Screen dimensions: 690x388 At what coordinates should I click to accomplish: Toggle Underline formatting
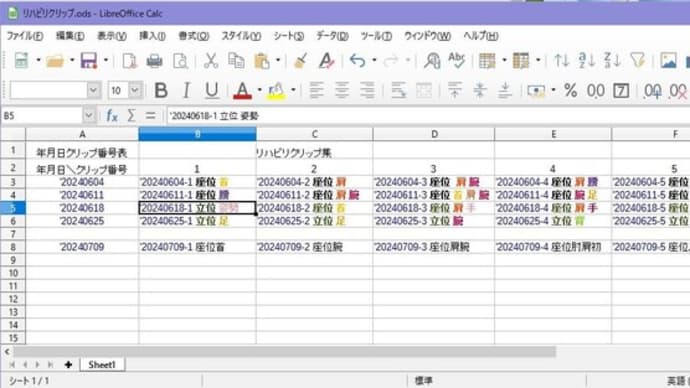click(212, 91)
